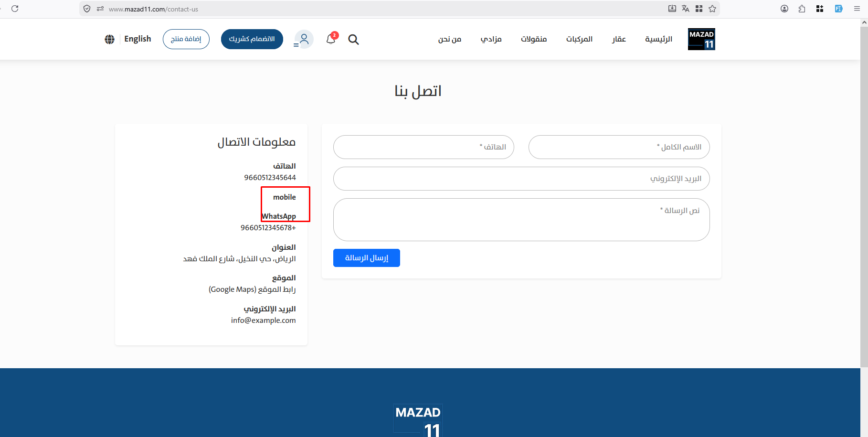
Task: Open the browser translate page icon
Action: pos(686,9)
